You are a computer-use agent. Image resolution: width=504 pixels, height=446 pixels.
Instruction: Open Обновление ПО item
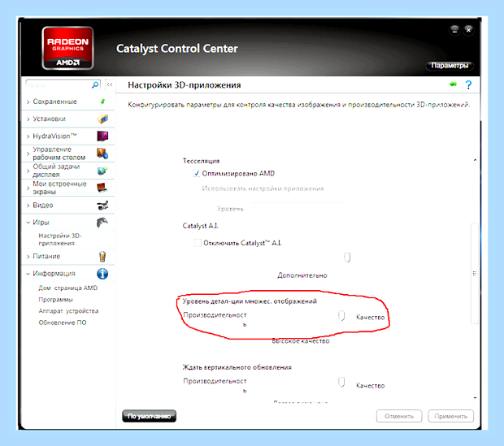pyautogui.click(x=63, y=323)
